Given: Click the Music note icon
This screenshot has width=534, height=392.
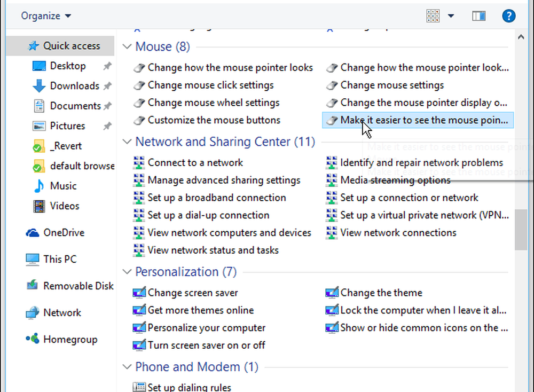Looking at the screenshot, I should click(x=39, y=186).
